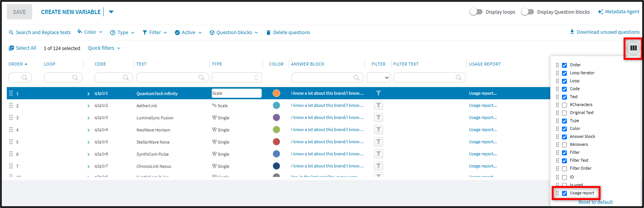Grab the drag handle of row 7
644x208 pixels.
pos(11,166)
